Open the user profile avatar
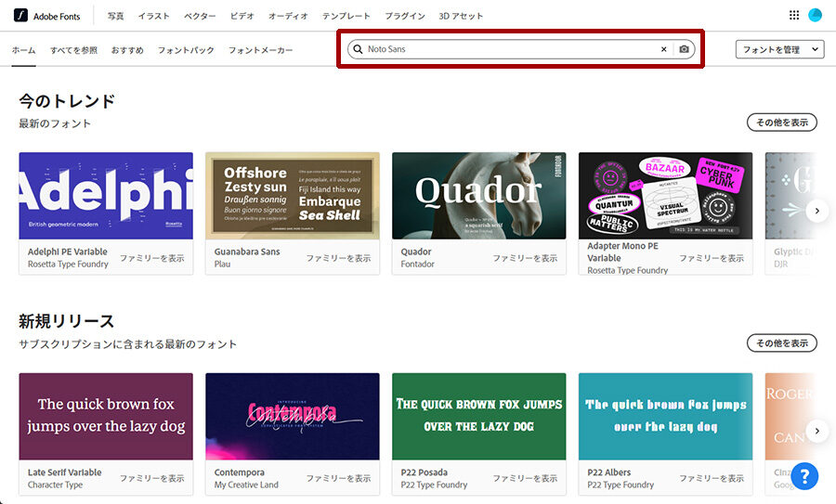The image size is (836, 504). click(x=815, y=16)
